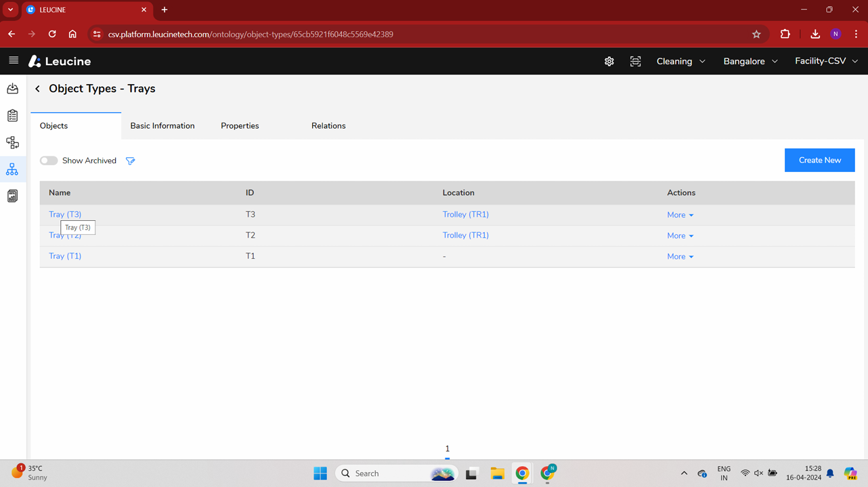Switch to the Properties tab

pyautogui.click(x=240, y=126)
